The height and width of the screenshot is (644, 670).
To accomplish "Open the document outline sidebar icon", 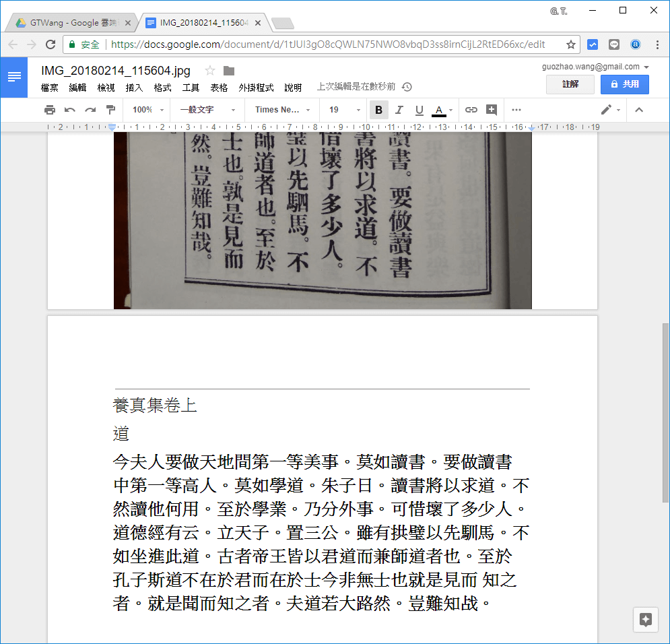I will 13,76.
